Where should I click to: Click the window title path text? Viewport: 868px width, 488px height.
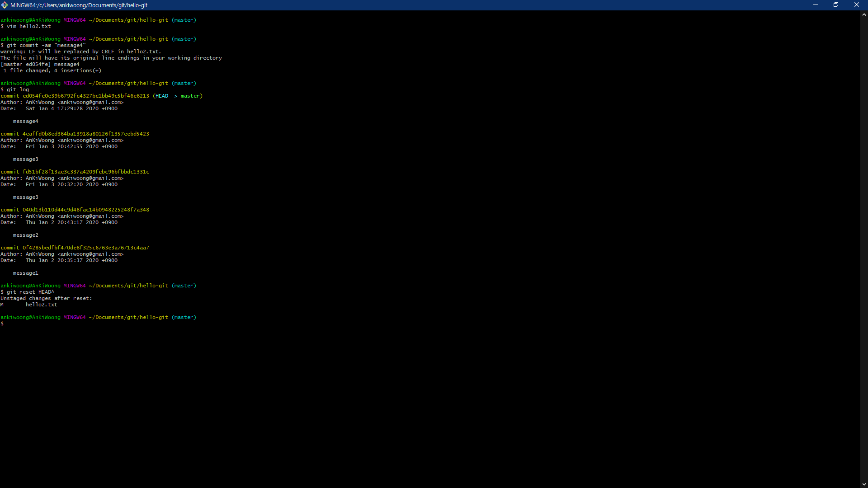79,5
